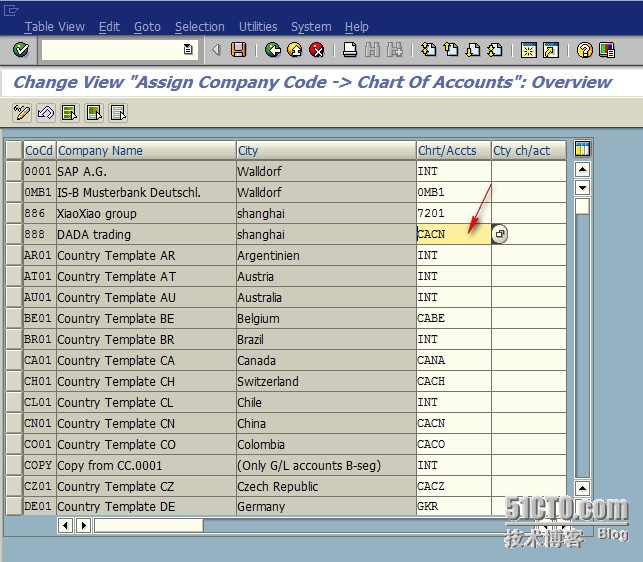The width and height of the screenshot is (643, 562).
Task: Open the Utilities menu
Action: point(258,27)
